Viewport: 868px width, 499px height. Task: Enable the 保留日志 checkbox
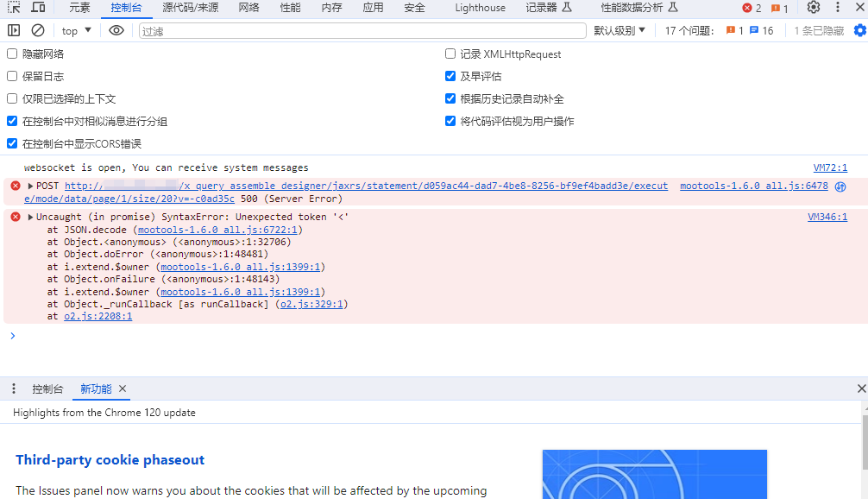pos(12,76)
